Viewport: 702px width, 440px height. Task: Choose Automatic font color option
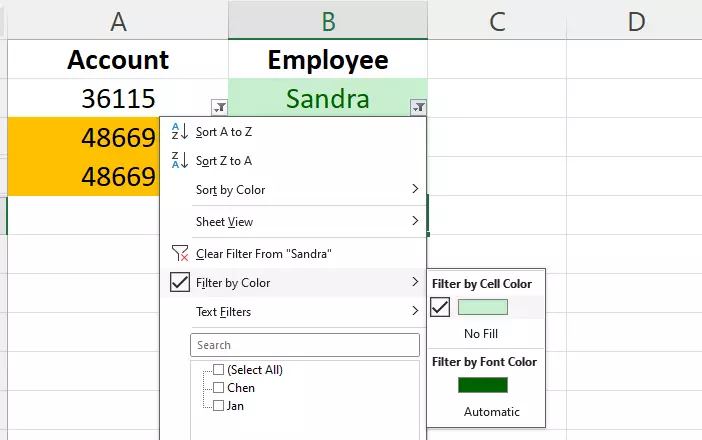click(491, 411)
